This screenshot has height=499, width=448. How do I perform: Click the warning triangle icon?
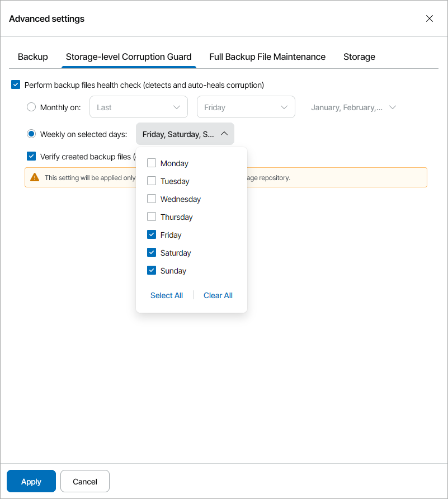click(35, 177)
